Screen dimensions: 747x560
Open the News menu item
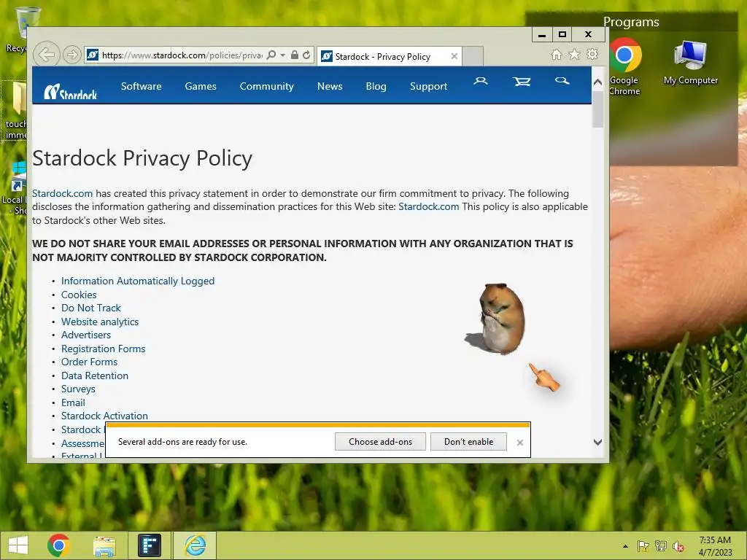330,86
